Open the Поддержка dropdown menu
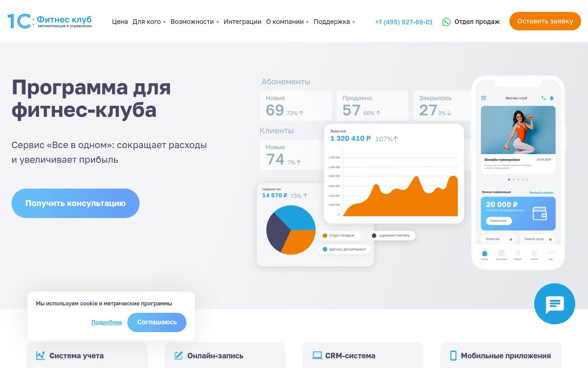The width and height of the screenshot is (588, 368). point(334,22)
